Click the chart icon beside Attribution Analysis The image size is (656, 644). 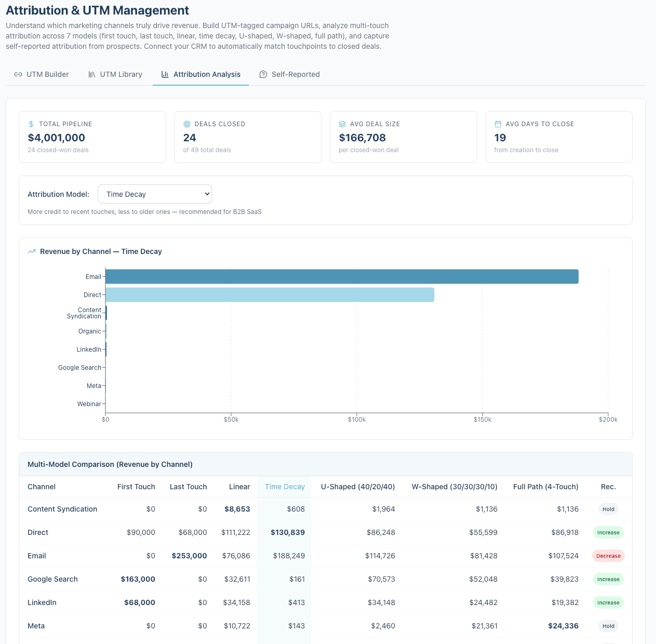(164, 74)
